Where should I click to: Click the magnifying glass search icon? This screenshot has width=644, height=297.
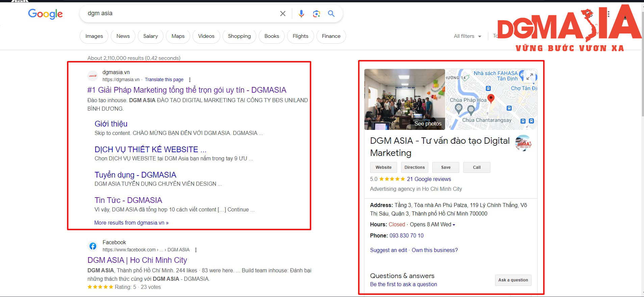[331, 14]
